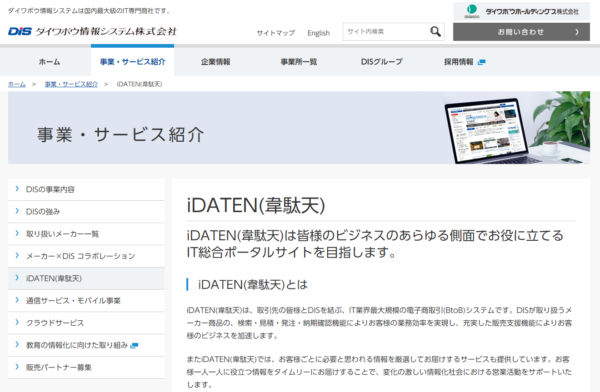This screenshot has width=600, height=392.
Task: Open DISグループ navigation item
Action: (x=382, y=62)
